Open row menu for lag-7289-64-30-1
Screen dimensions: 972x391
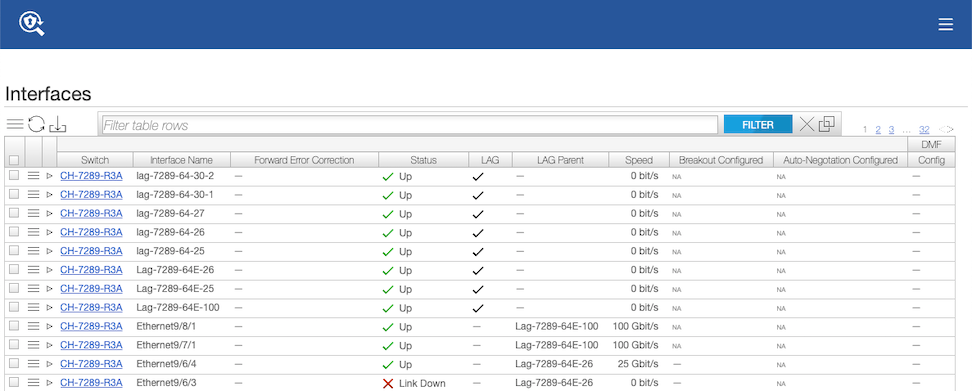pos(33,195)
